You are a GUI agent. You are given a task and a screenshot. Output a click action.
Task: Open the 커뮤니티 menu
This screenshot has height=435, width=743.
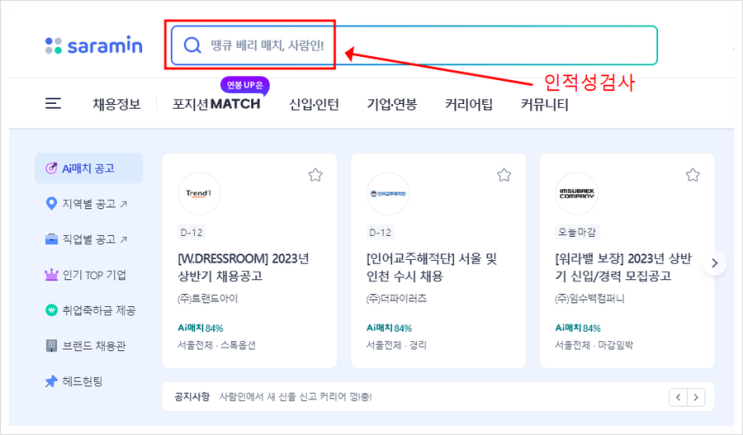click(x=544, y=104)
